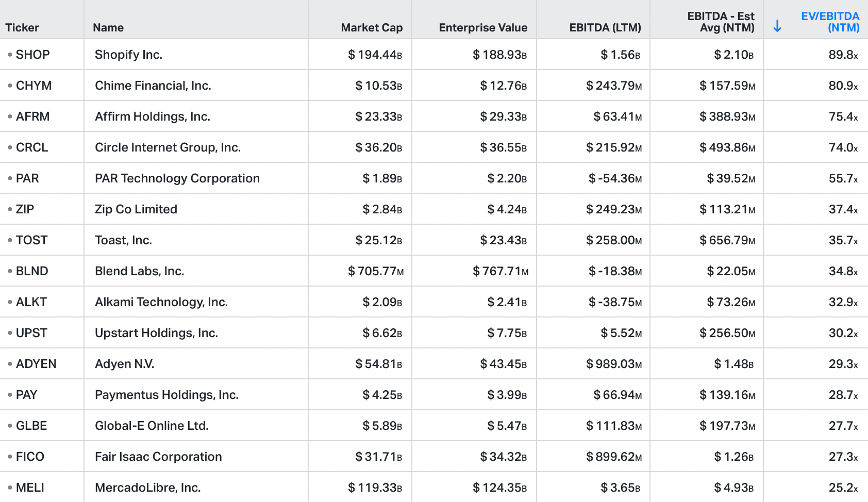Click MercadoLibre's estimated EBITDA $4.93B
The width and height of the screenshot is (868, 502).
click(734, 488)
